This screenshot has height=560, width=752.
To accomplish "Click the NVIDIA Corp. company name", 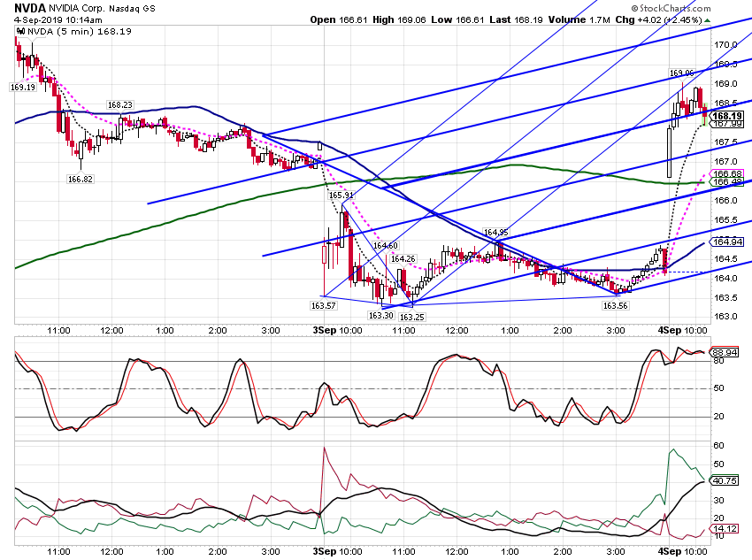I will (x=76, y=9).
